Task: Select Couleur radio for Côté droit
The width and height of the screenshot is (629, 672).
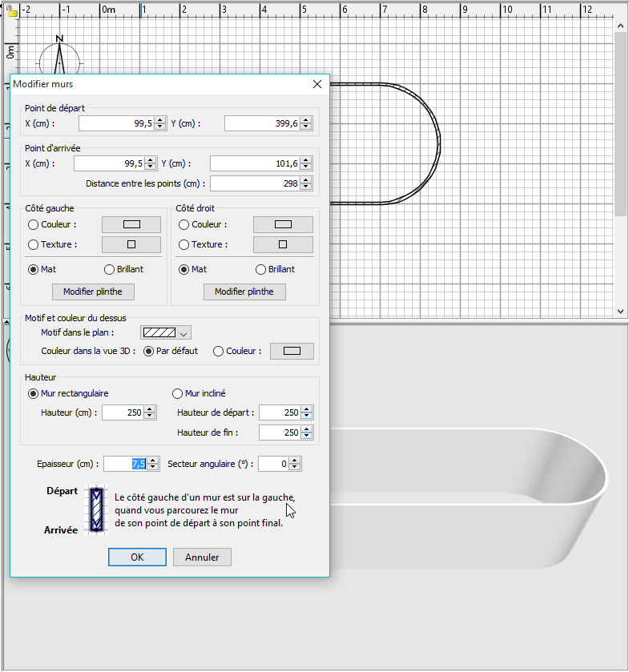Action: (x=184, y=224)
